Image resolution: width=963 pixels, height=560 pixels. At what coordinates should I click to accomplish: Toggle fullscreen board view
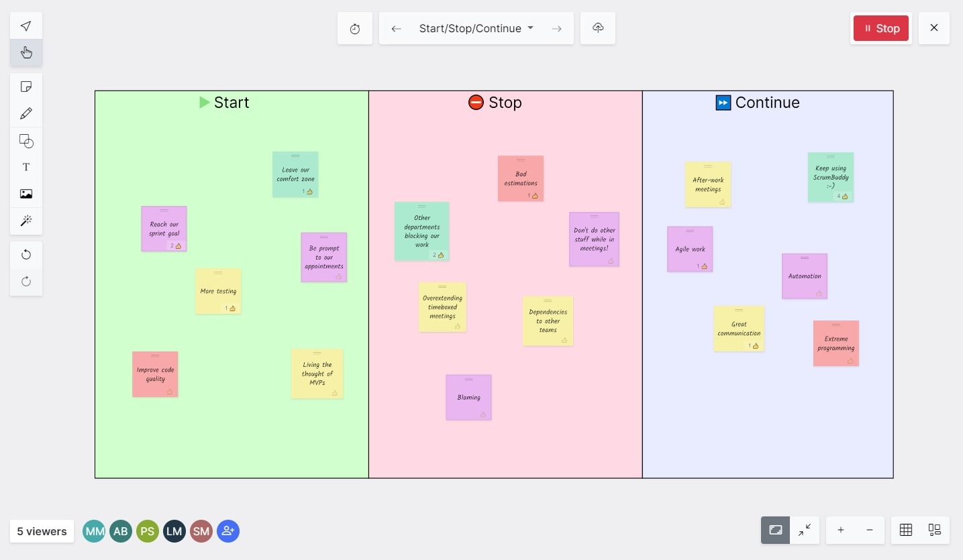tap(775, 530)
